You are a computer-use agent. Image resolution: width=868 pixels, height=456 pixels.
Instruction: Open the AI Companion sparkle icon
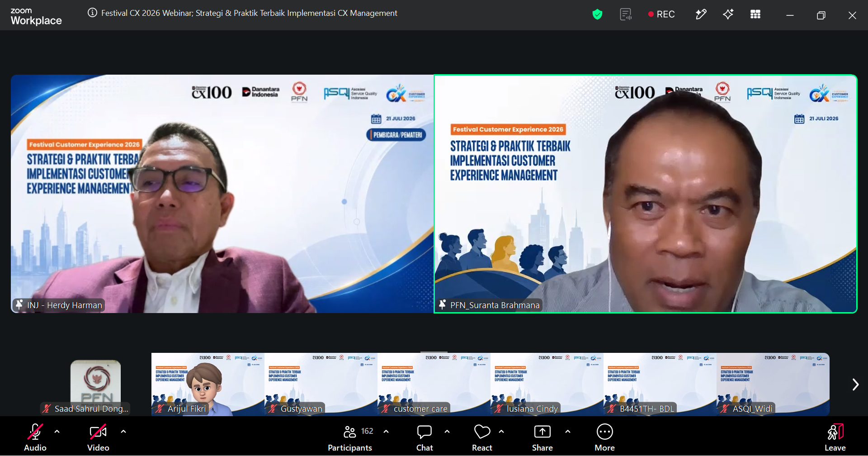[x=728, y=14]
